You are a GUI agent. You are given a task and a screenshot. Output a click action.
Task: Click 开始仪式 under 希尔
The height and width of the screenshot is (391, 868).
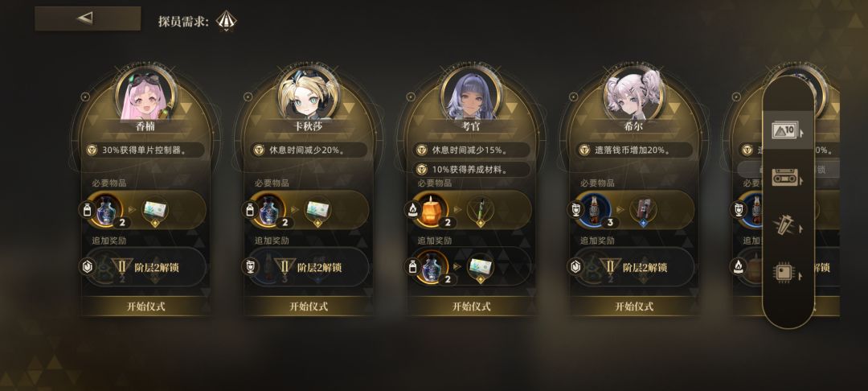(x=634, y=307)
